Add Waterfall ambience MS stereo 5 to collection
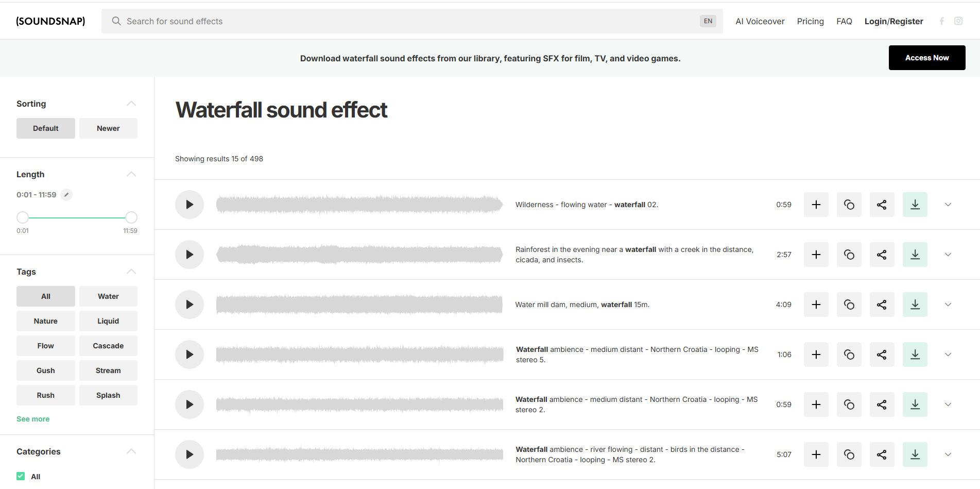This screenshot has height=489, width=980. 816,354
